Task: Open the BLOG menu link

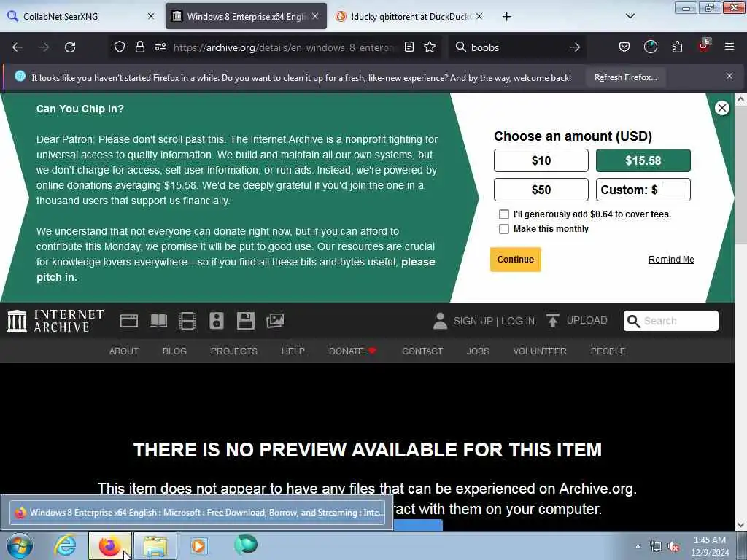Action: click(x=174, y=351)
